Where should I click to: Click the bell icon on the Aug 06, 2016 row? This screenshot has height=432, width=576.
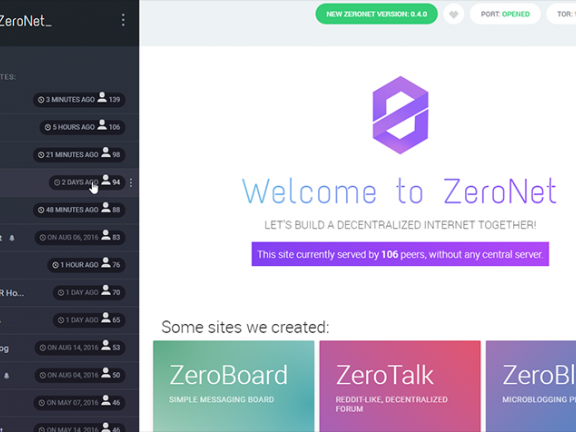pyautogui.click(x=12, y=238)
